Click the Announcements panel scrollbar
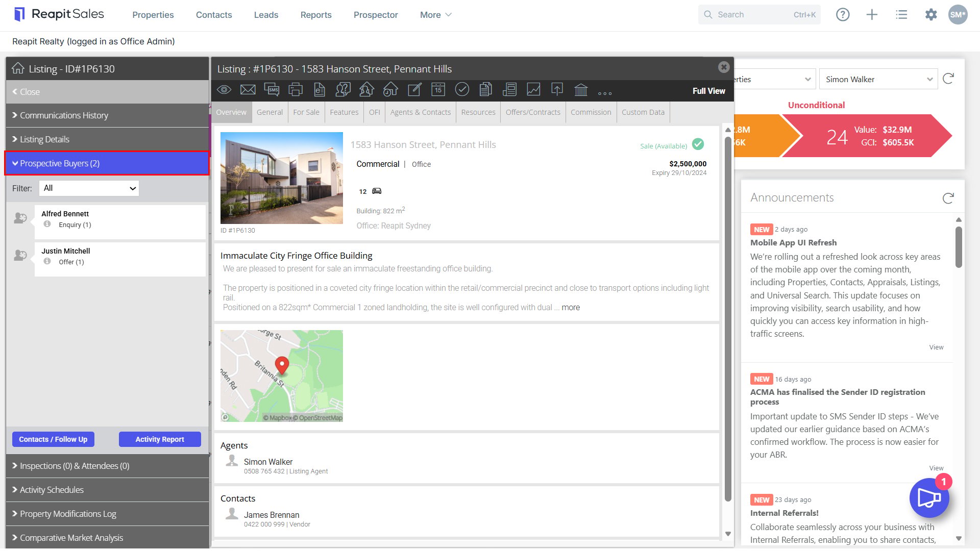 pos(959,247)
